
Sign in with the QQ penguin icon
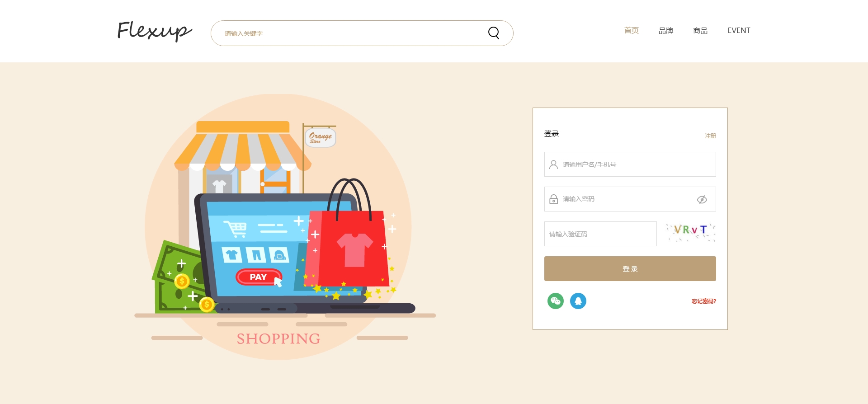pos(578,301)
